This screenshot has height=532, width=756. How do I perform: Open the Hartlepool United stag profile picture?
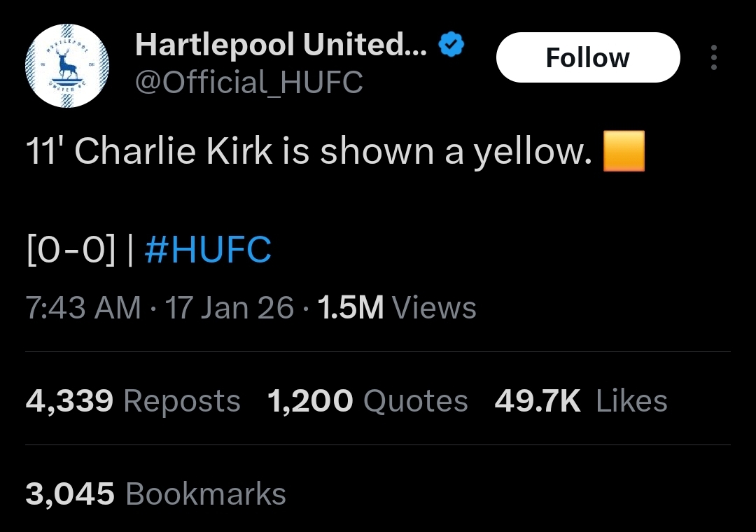coord(67,65)
